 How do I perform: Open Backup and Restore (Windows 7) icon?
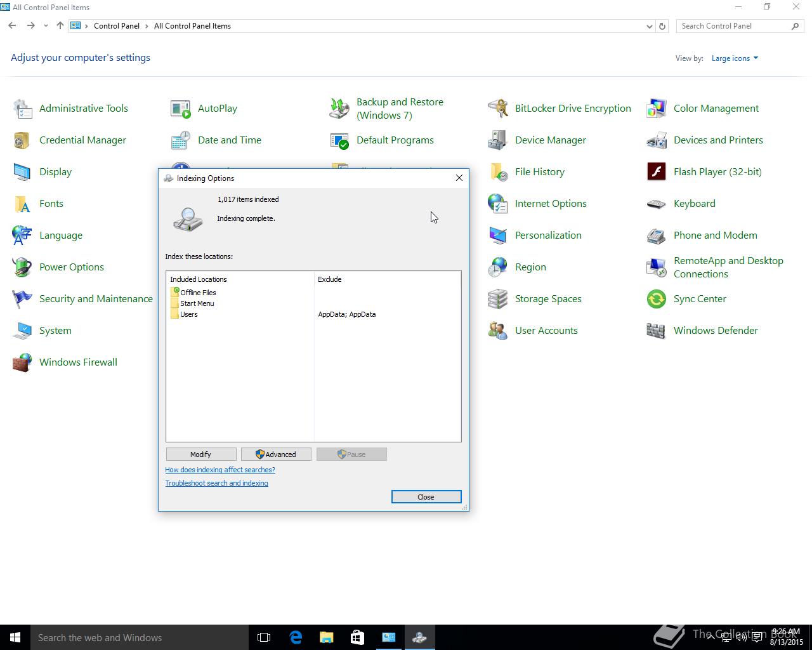point(339,109)
